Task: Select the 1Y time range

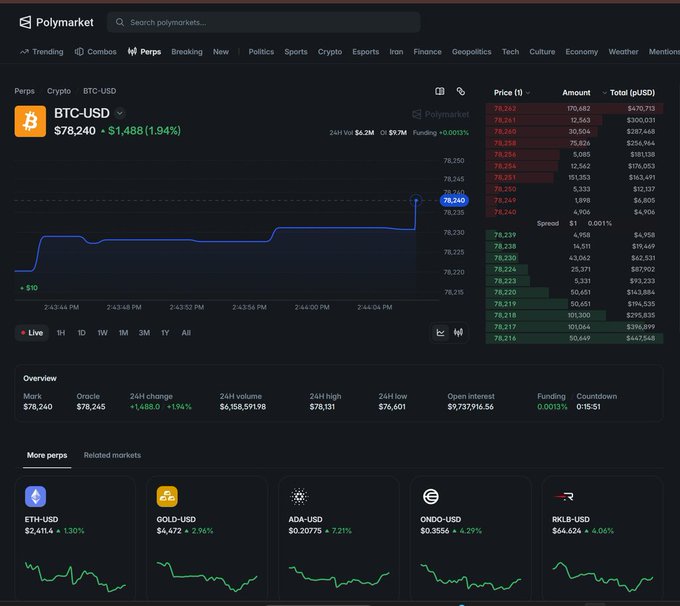Action: pyautogui.click(x=165, y=333)
